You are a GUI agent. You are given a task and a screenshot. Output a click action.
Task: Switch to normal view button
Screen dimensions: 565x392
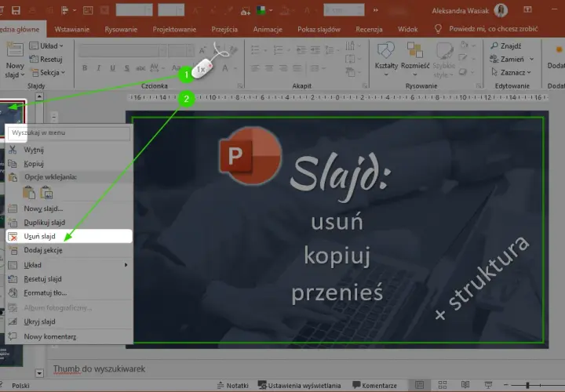[x=419, y=385]
